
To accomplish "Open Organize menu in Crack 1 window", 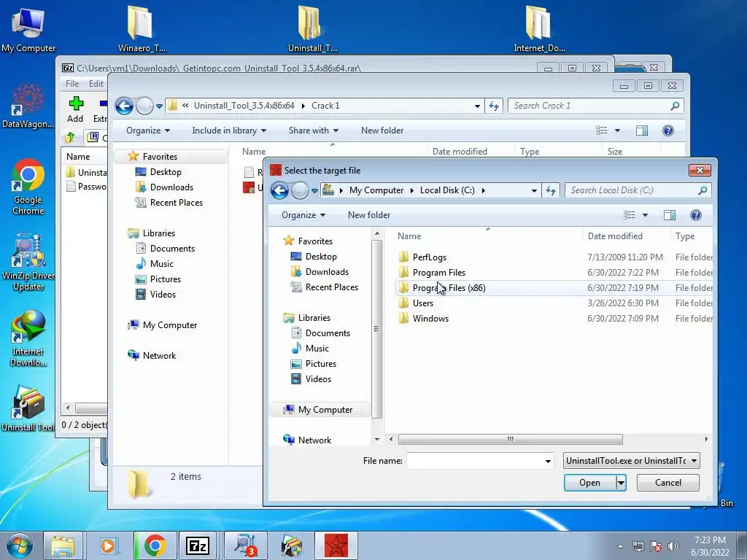I will pyautogui.click(x=147, y=131).
